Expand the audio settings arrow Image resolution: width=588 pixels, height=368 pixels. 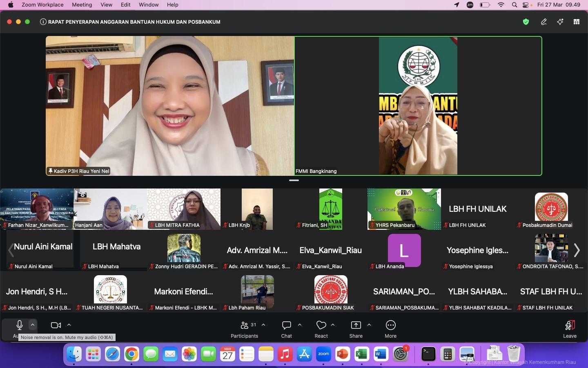pyautogui.click(x=33, y=325)
